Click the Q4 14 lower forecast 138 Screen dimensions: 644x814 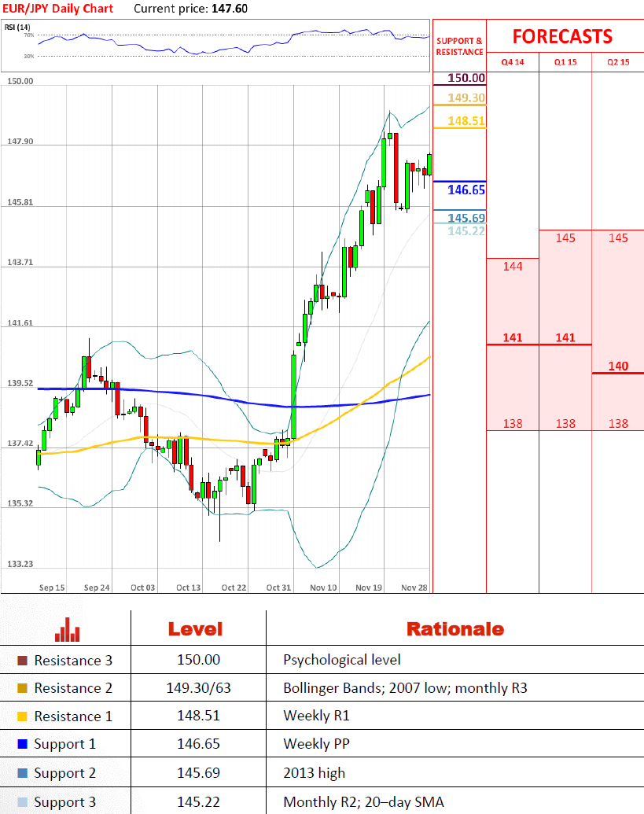512,424
